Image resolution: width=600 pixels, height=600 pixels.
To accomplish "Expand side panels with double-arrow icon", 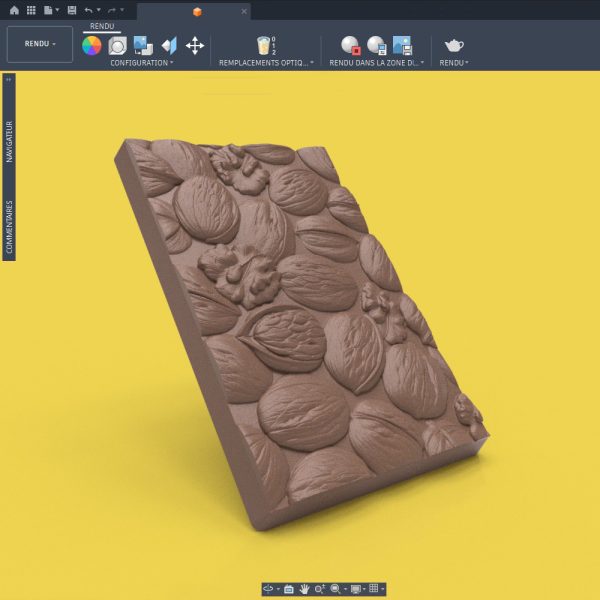I will pos(9,80).
